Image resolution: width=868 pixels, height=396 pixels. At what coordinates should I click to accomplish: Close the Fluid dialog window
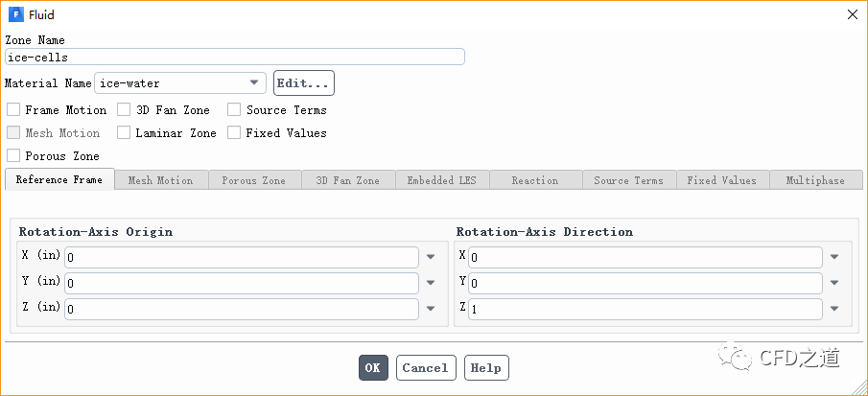[852, 14]
